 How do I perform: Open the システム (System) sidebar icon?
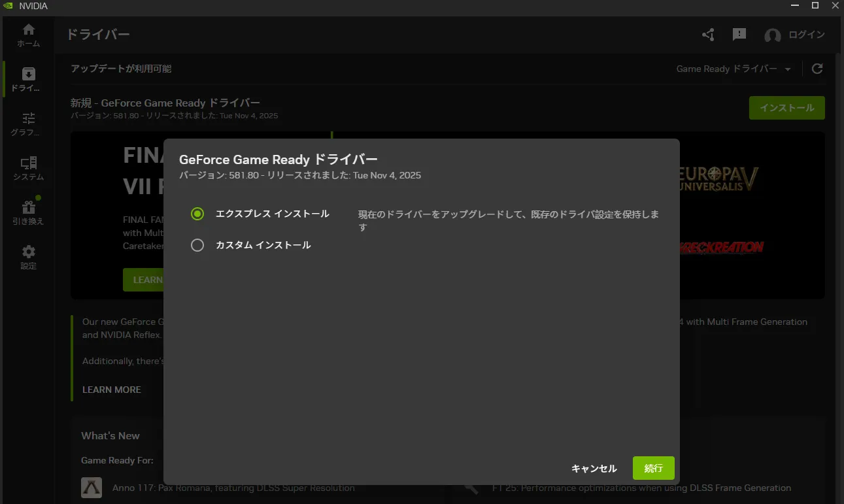[x=28, y=168]
